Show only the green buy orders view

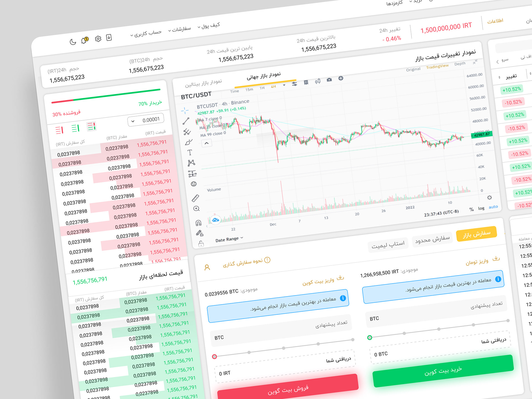(x=75, y=128)
